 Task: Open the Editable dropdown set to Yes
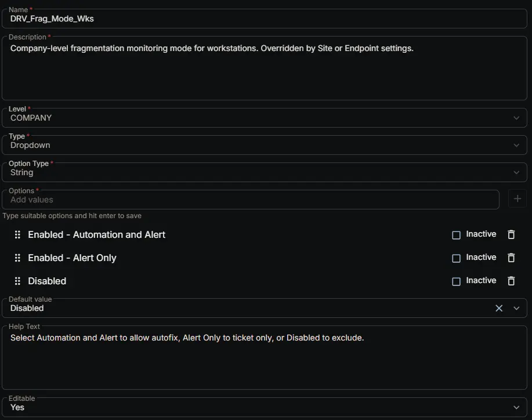(265, 407)
